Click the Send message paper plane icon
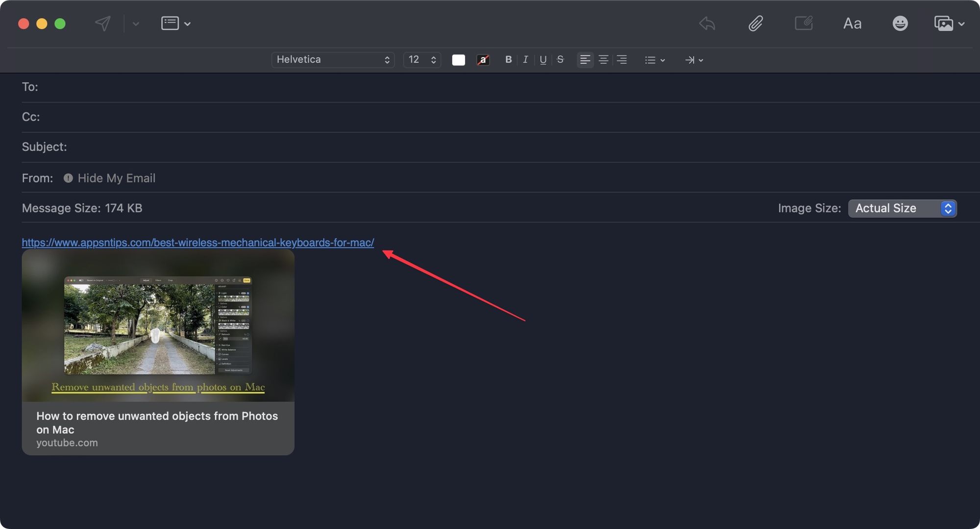 (x=102, y=23)
